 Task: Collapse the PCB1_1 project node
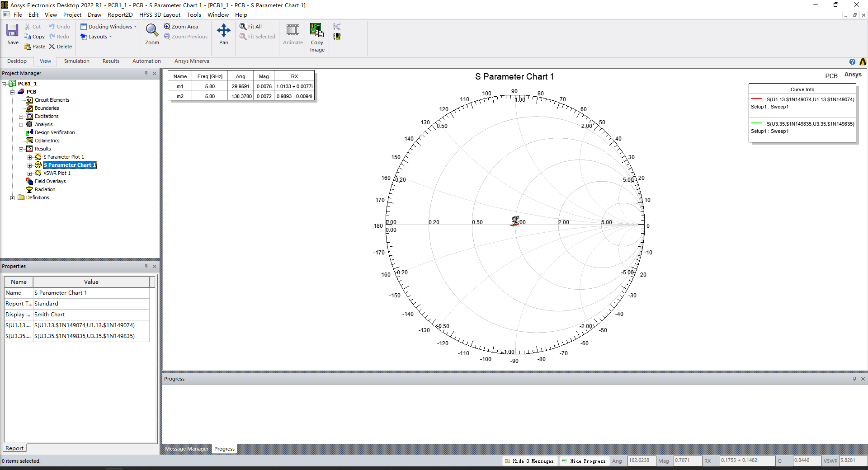[x=4, y=84]
